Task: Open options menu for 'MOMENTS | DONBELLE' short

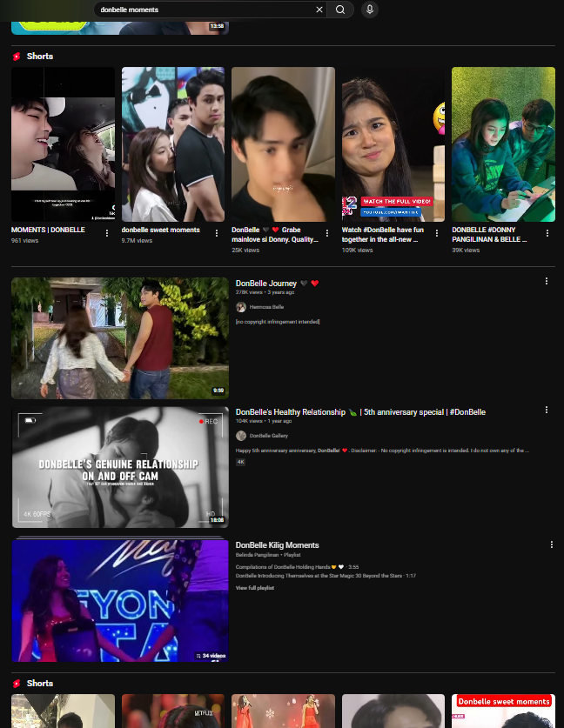Action: pos(107,233)
